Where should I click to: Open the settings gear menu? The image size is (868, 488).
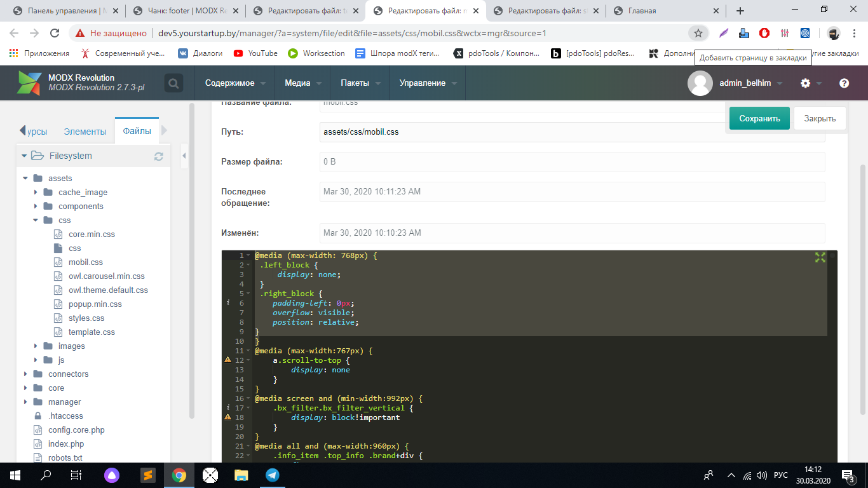(806, 83)
